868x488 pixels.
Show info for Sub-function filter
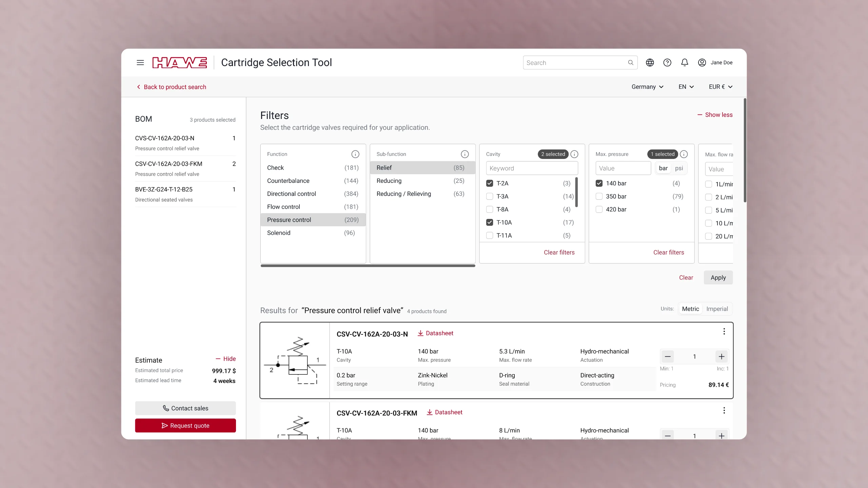click(465, 154)
